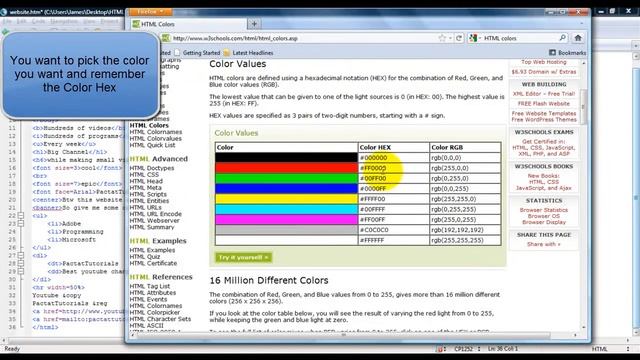Screen dimensions: 640x360
Task: Click the rgb(255,255,255) table cell
Action: (x=465, y=240)
